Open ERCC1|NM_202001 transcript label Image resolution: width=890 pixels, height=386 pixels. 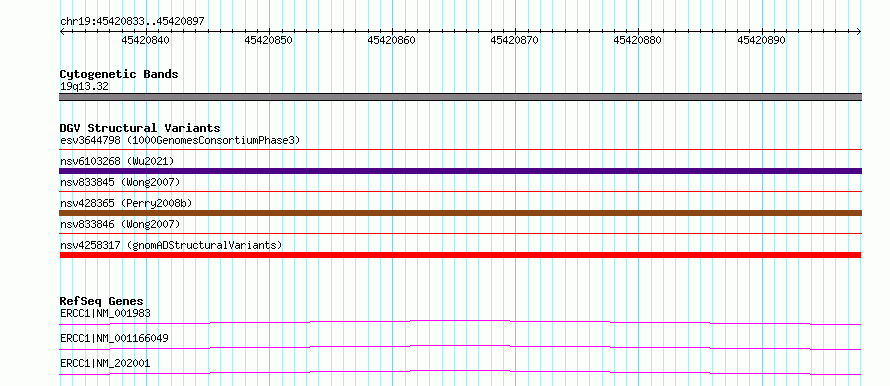105,363
